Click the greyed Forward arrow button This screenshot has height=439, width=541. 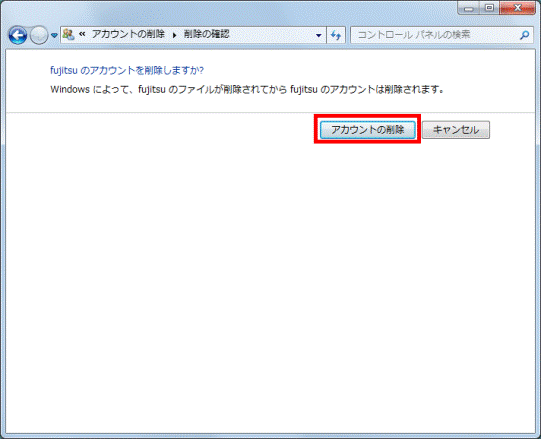39,35
